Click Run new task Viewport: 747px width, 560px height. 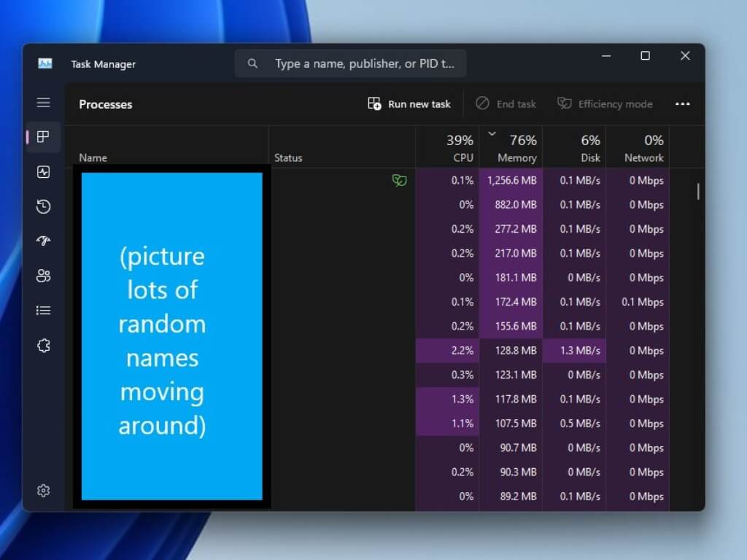click(409, 104)
